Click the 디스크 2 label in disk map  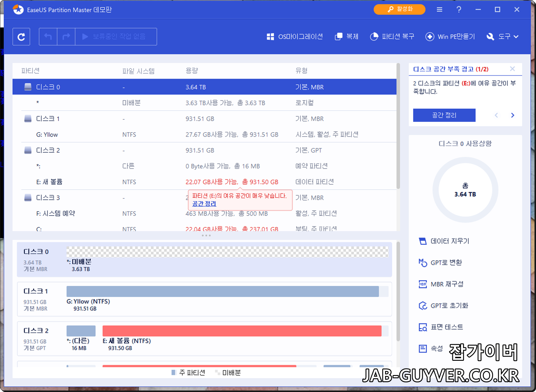point(36,331)
